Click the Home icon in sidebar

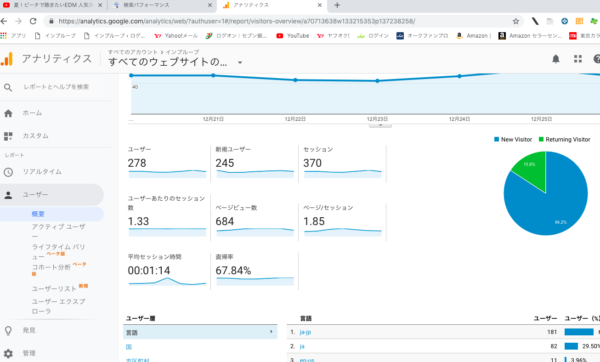[x=8, y=113]
